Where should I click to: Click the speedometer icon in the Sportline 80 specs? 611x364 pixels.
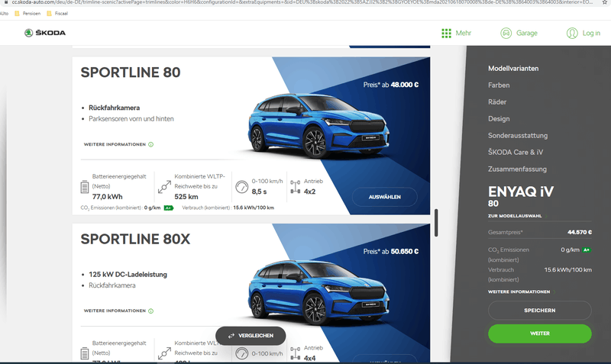242,187
